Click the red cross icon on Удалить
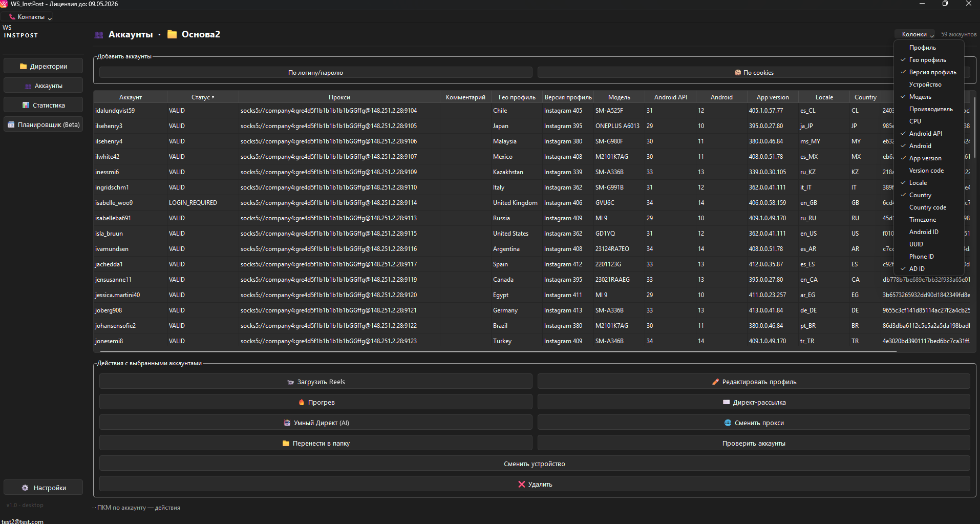 [521, 485]
